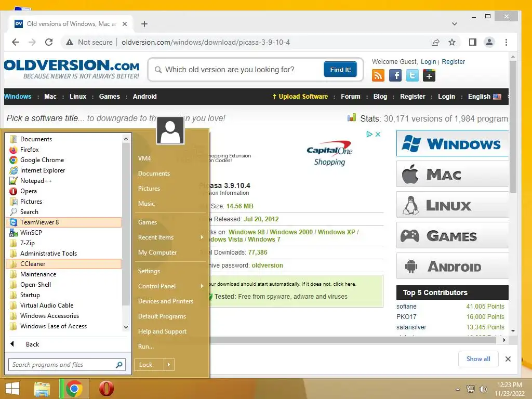Open Chrome's side panel icon

click(473, 42)
